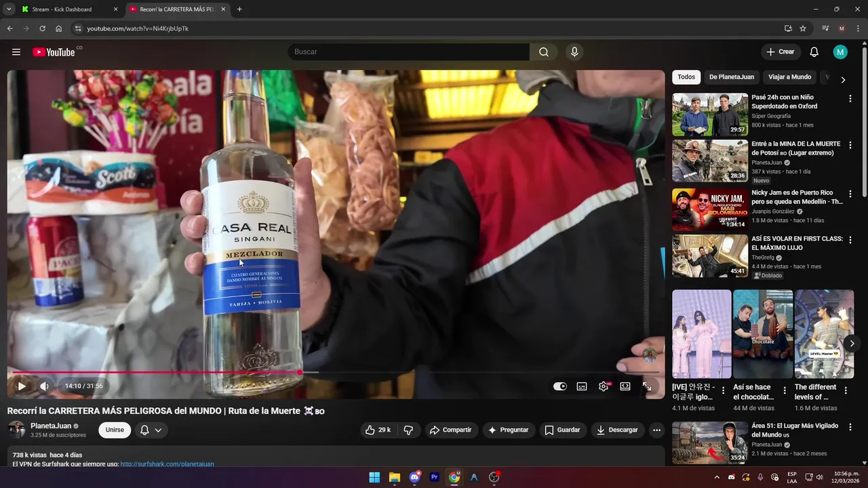The width and height of the screenshot is (868, 488).
Task: Download video with Descargar button
Action: [x=617, y=430]
